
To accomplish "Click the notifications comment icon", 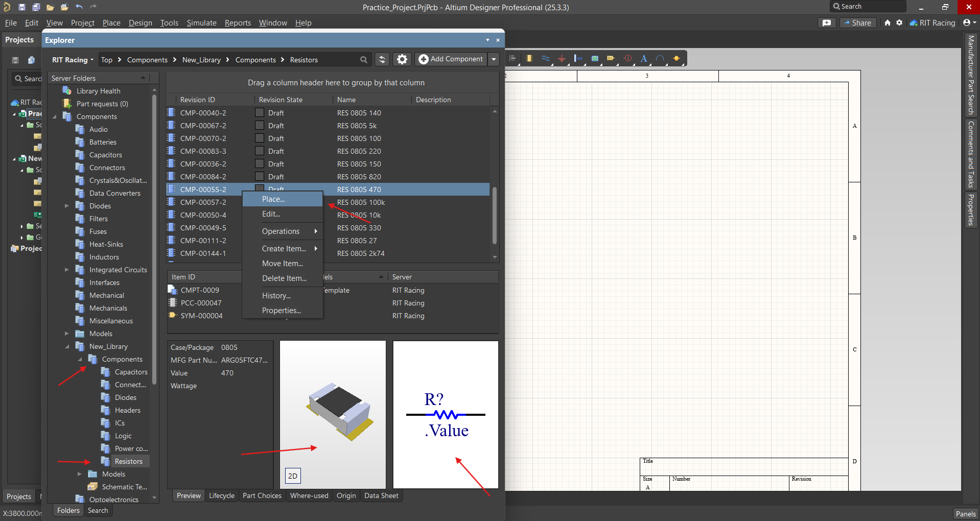I will pos(827,23).
